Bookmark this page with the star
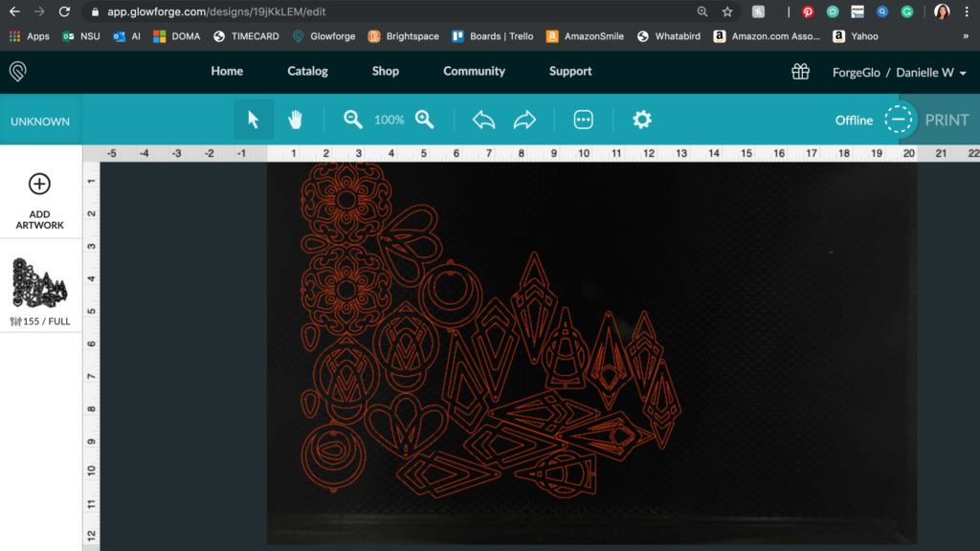 [727, 11]
